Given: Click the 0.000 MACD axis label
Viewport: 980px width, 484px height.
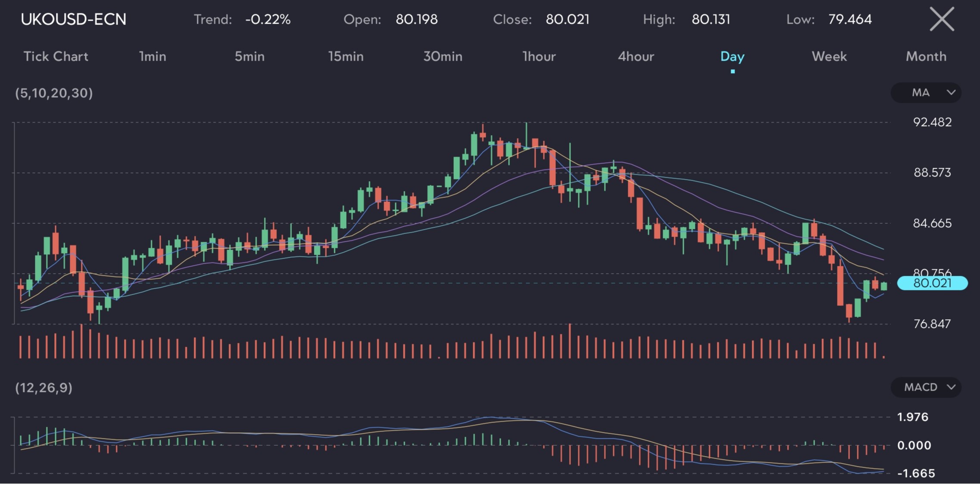Looking at the screenshot, I should [914, 445].
